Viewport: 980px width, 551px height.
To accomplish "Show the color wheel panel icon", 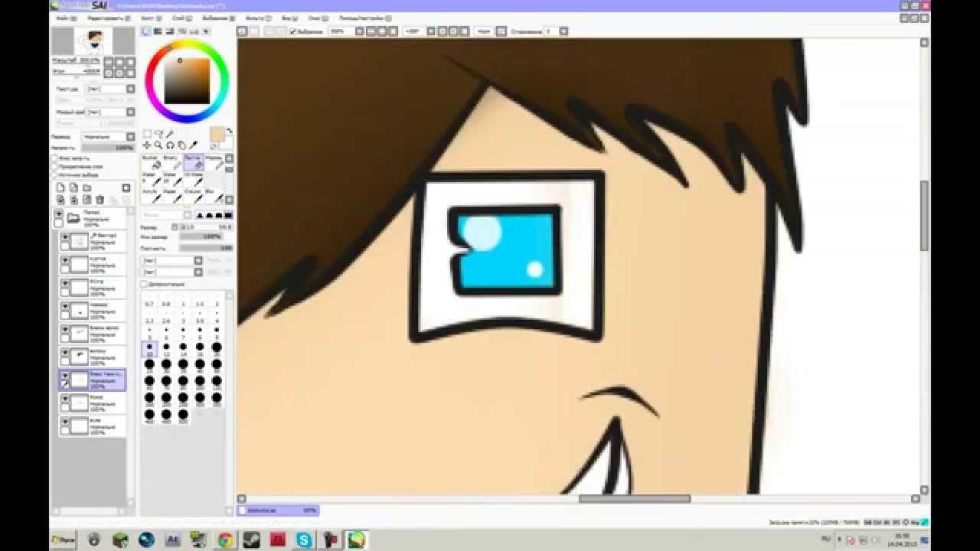I will click(x=146, y=31).
